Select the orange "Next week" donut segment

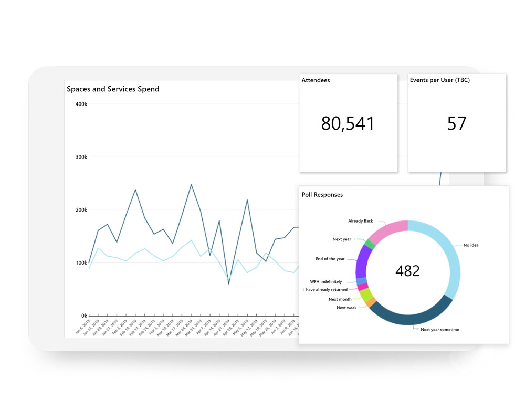pyautogui.click(x=371, y=303)
